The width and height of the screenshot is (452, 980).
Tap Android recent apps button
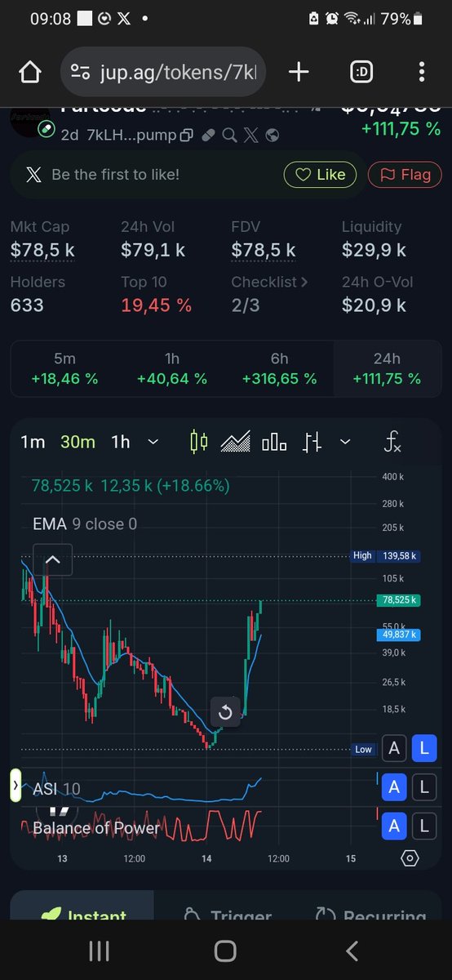point(99,951)
